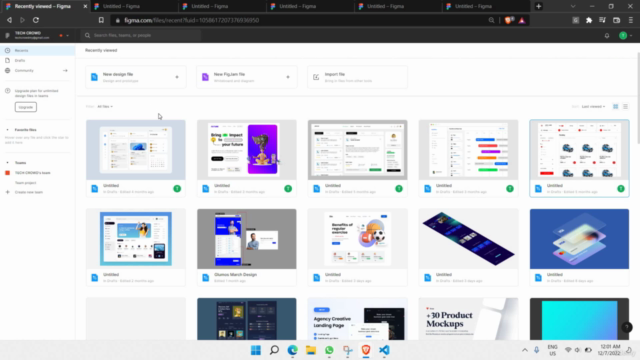Click the zoom magnifier in address bar
This screenshot has width=640, height=360.
[x=491, y=20]
